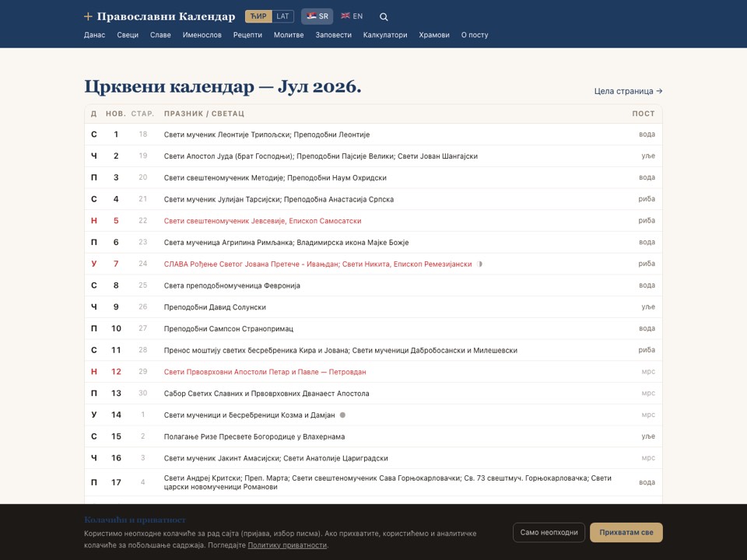Click Петровдан feast entry
Image resolution: width=747 pixels, height=560 pixels.
pyautogui.click(x=265, y=372)
